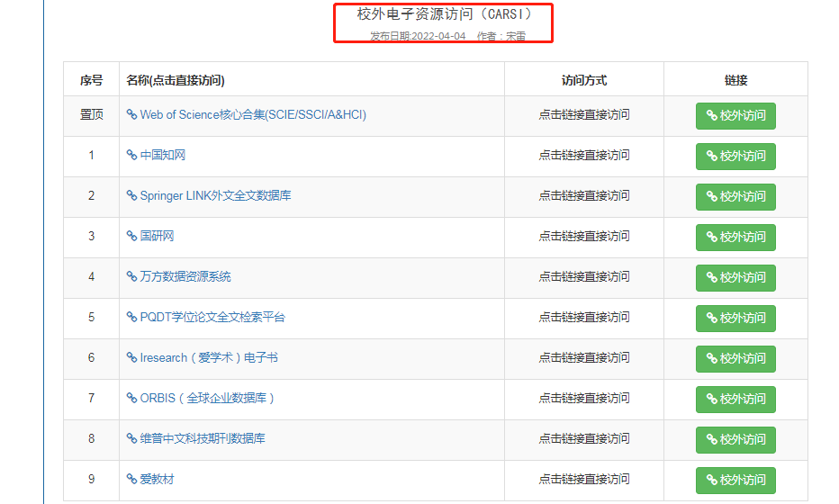Open Springer LINK外文全文数据库 link
Image resolution: width=839 pixels, height=504 pixels.
point(215,196)
